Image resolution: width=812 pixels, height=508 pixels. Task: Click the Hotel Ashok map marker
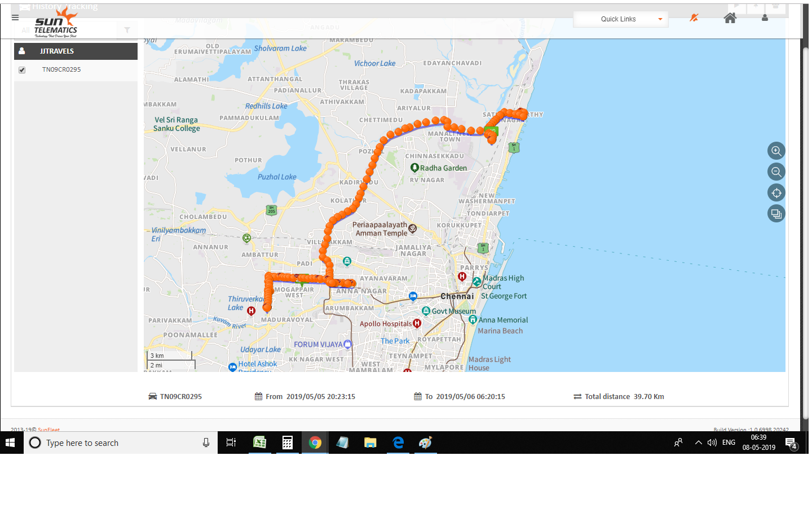tap(232, 367)
